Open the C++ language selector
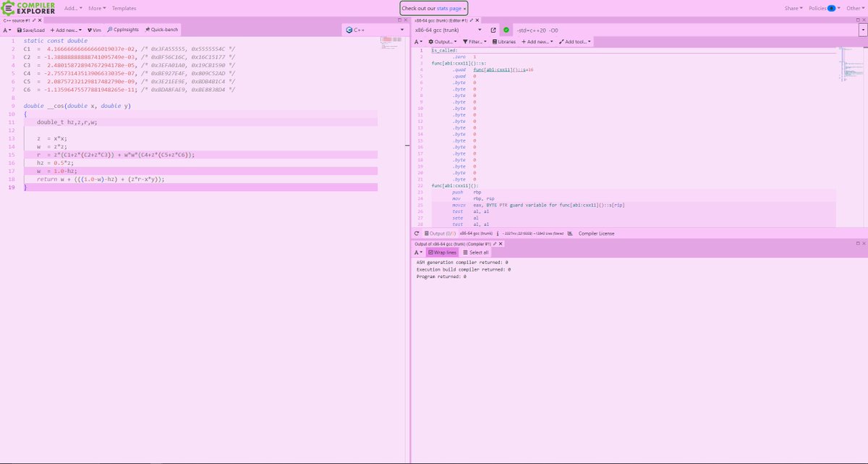The height and width of the screenshot is (464, 868). point(374,30)
